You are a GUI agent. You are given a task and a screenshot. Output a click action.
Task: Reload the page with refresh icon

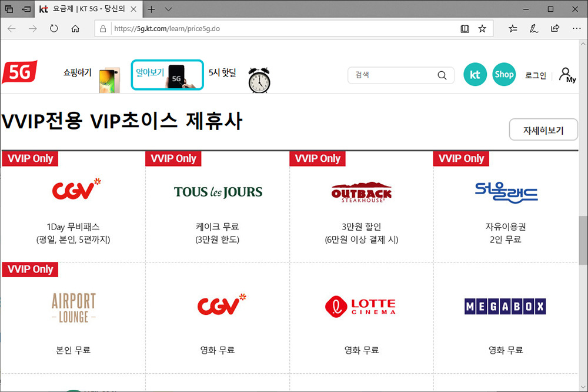54,28
